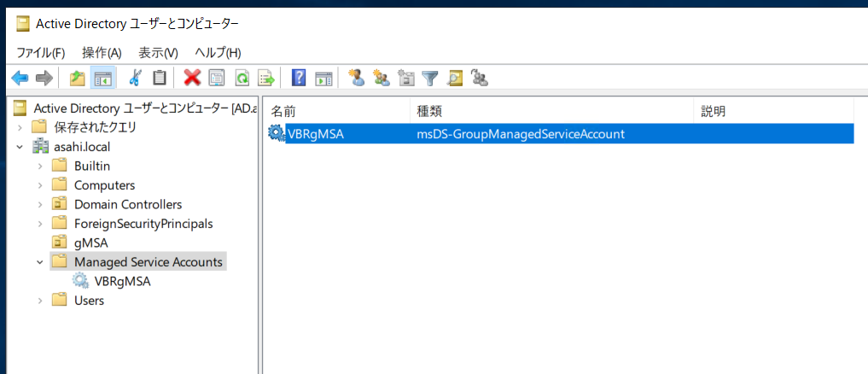Image resolution: width=868 pixels, height=374 pixels.
Task: Open the 表示(V) menu
Action: click(x=158, y=53)
